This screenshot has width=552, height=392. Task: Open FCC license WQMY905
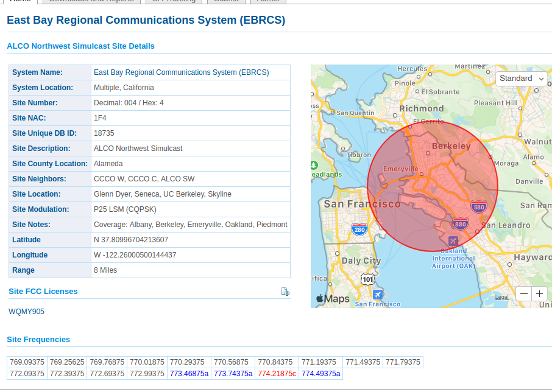click(x=26, y=312)
